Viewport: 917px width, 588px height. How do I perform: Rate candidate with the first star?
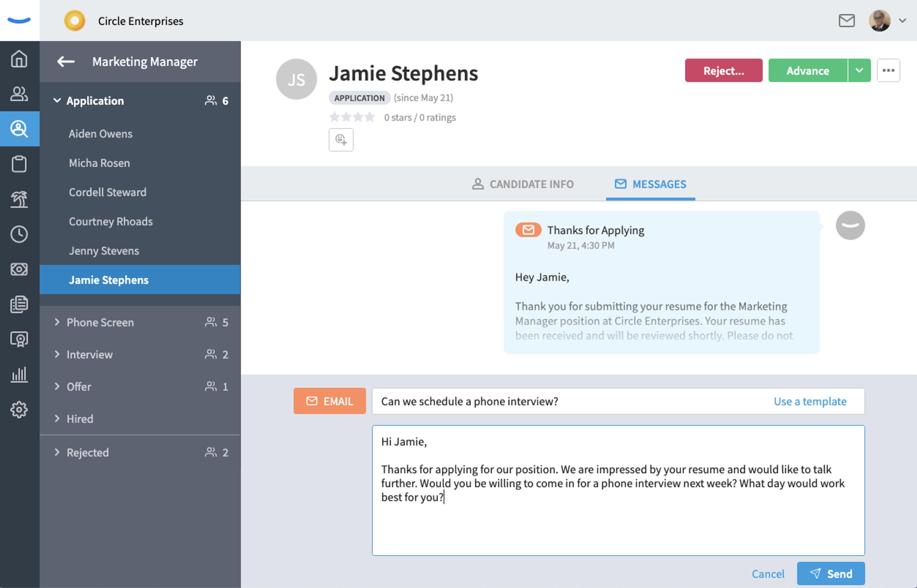click(335, 117)
